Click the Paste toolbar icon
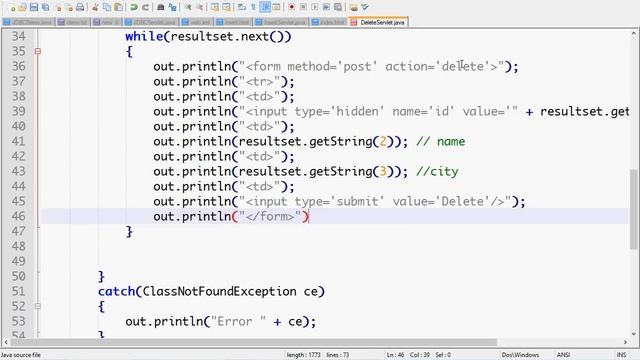The width and height of the screenshot is (640, 360). [118, 7]
